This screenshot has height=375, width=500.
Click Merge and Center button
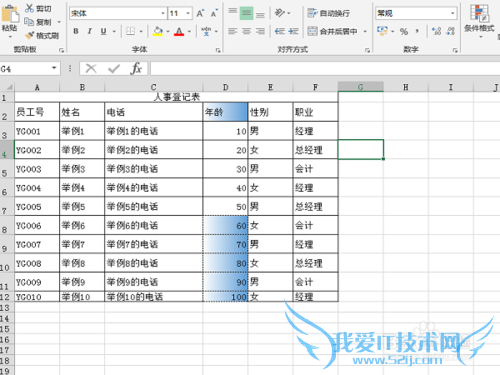click(332, 31)
